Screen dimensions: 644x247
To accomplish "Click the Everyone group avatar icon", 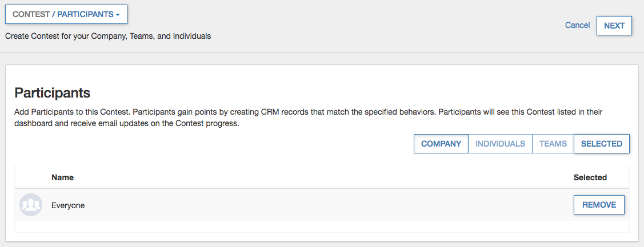I will (x=30, y=205).
